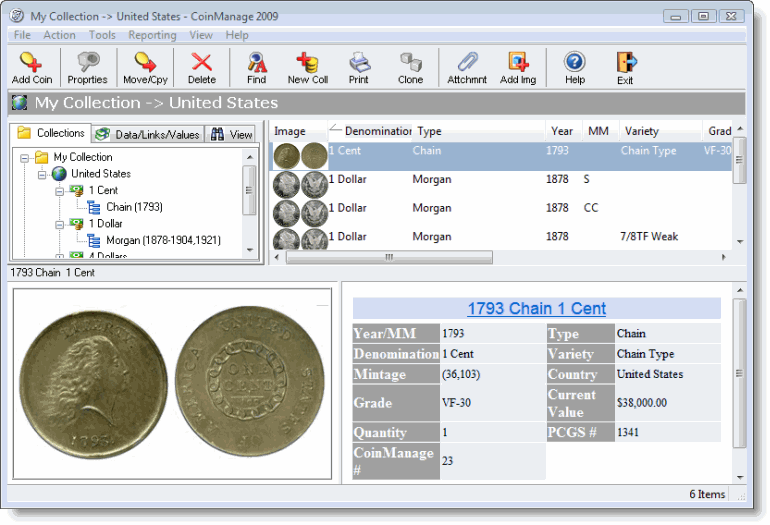
Task: Click the horizontal scrollbar thumb of the coin list
Action: point(389,257)
